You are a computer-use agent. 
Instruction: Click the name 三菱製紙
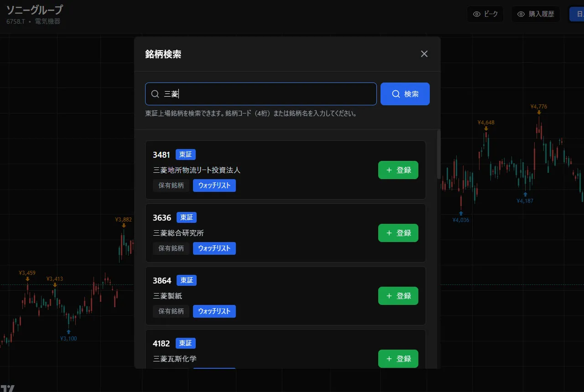(167, 296)
